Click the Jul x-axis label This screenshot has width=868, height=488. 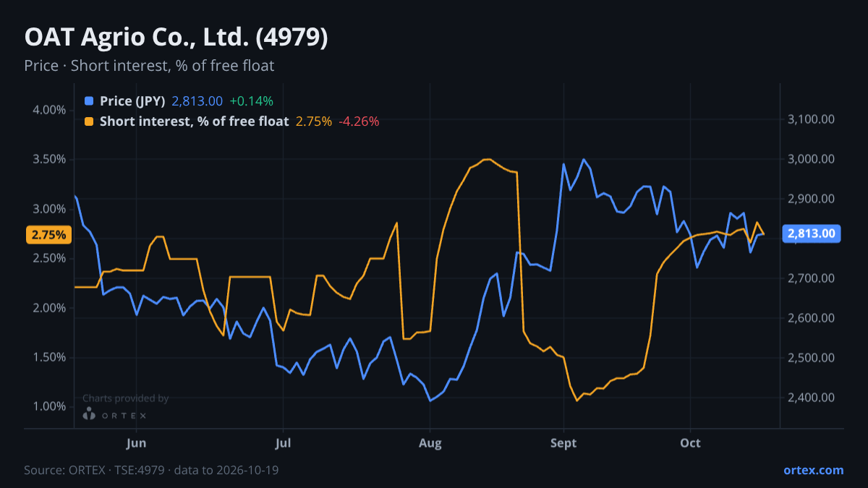(x=283, y=443)
